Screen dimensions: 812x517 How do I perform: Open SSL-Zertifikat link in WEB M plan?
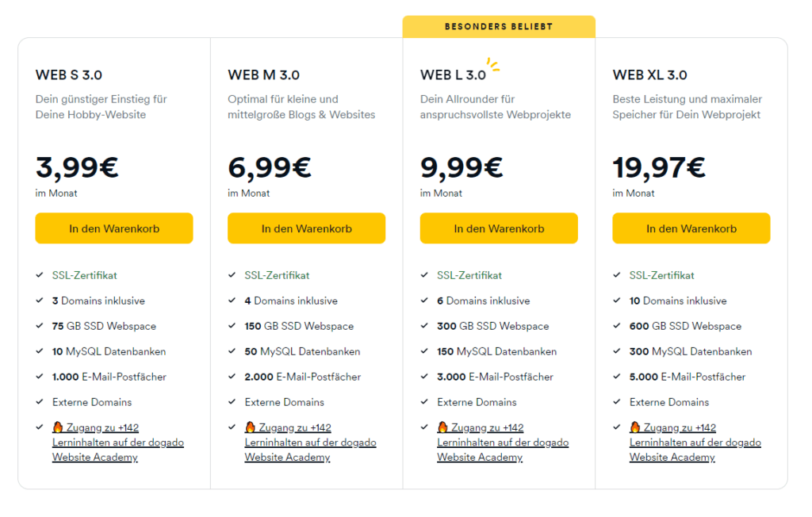click(277, 276)
